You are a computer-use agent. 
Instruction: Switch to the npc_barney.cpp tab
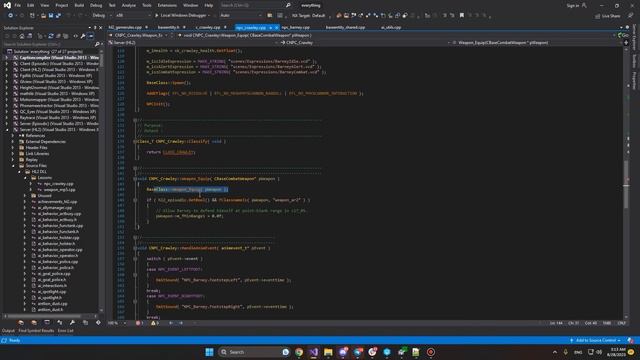[x=296, y=27]
